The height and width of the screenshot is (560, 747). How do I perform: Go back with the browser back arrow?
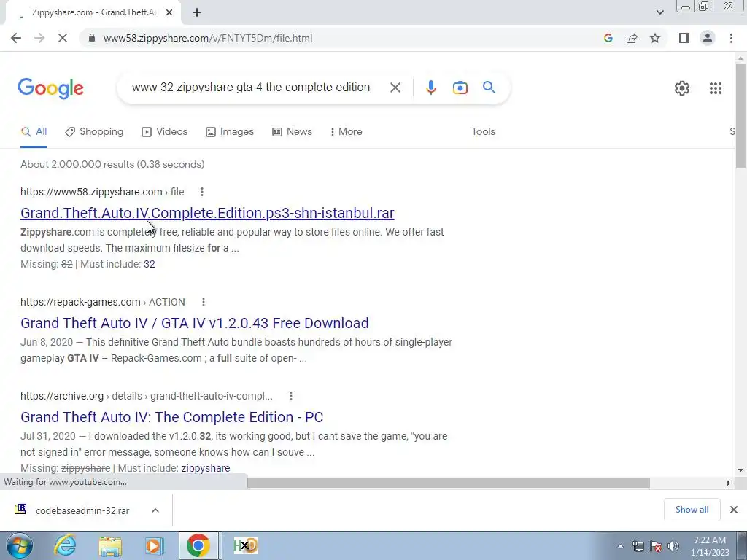[x=16, y=38]
